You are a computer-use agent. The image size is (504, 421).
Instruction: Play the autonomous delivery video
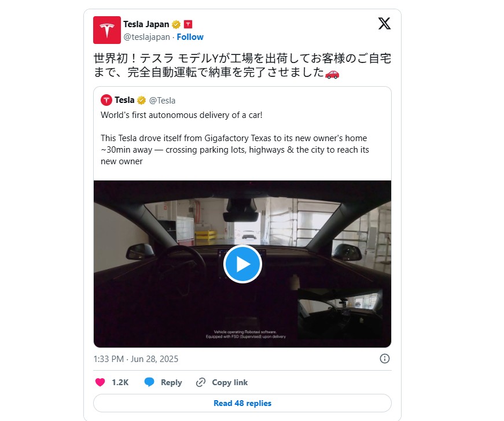coord(242,264)
